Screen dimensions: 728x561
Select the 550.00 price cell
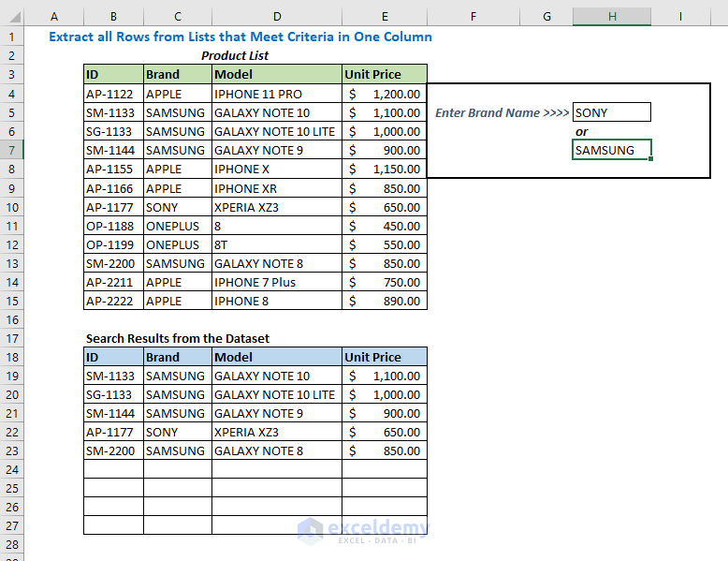click(385, 244)
